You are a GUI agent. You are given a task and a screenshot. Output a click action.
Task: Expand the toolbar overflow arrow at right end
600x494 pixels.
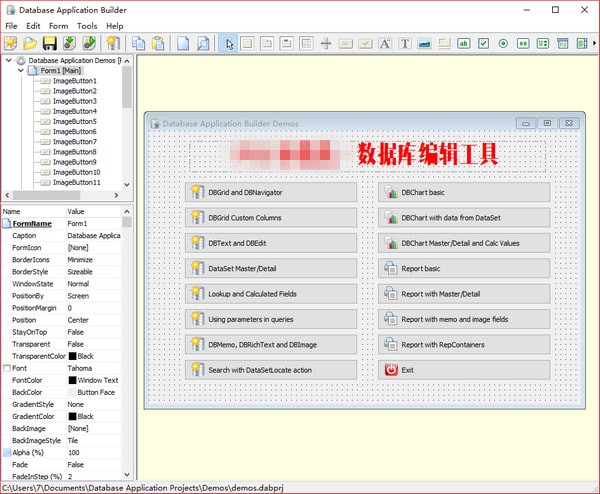(x=593, y=43)
